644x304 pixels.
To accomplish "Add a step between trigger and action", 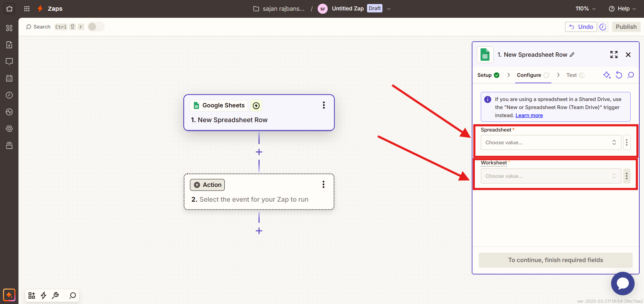I will click(259, 152).
